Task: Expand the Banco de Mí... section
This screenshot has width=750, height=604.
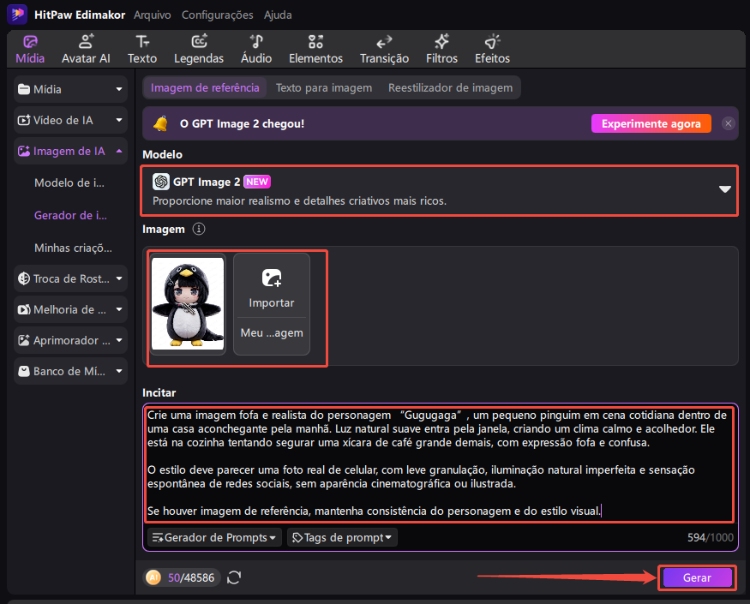Action: pos(70,371)
